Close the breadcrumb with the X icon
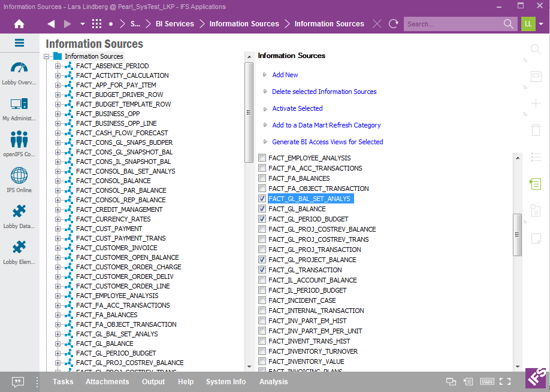This screenshot has width=550, height=392. (x=377, y=24)
